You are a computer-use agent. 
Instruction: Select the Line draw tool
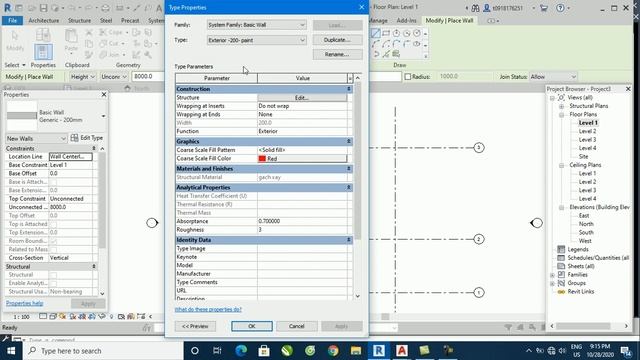click(376, 33)
